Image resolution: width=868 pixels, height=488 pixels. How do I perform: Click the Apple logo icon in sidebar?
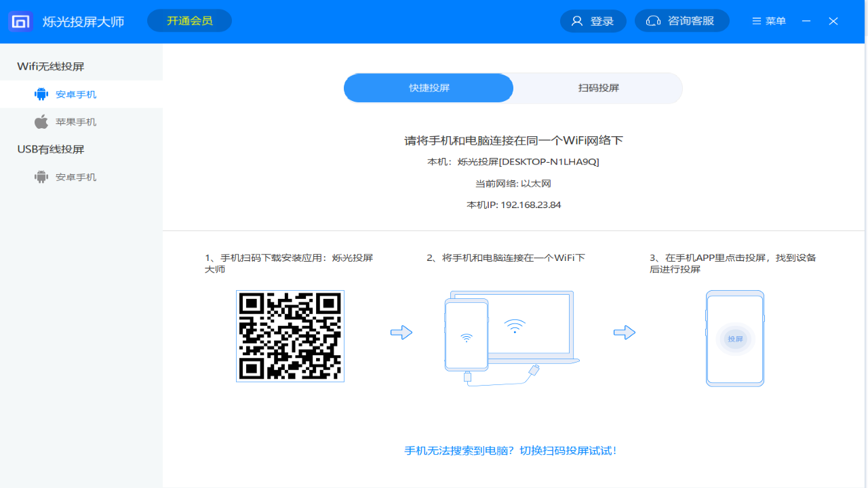[x=41, y=122]
